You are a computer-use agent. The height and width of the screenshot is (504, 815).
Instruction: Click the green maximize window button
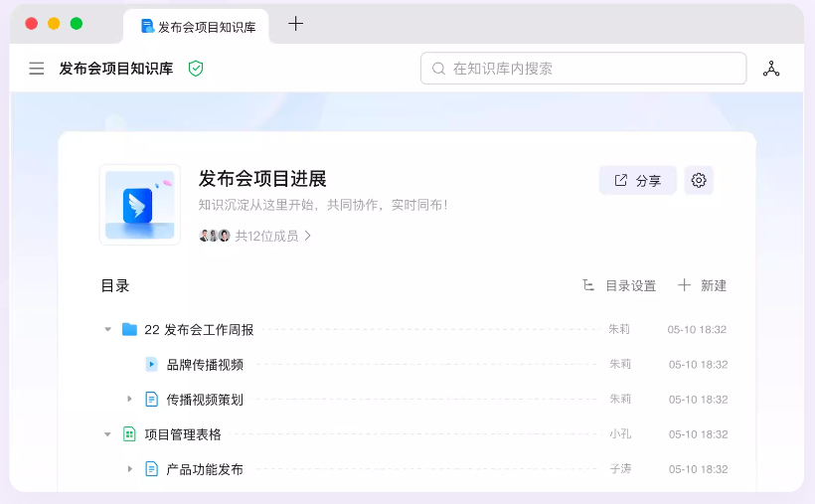tap(77, 24)
